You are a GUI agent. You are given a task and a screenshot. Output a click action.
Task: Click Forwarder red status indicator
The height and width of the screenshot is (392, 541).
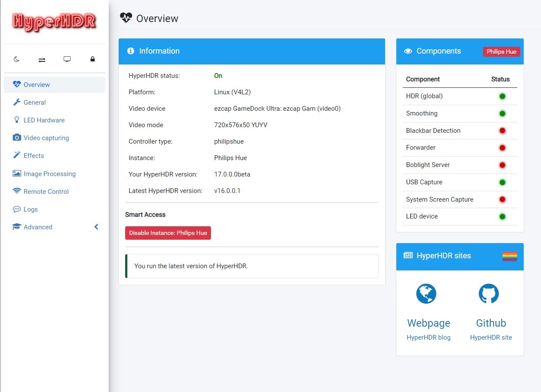[x=502, y=148]
